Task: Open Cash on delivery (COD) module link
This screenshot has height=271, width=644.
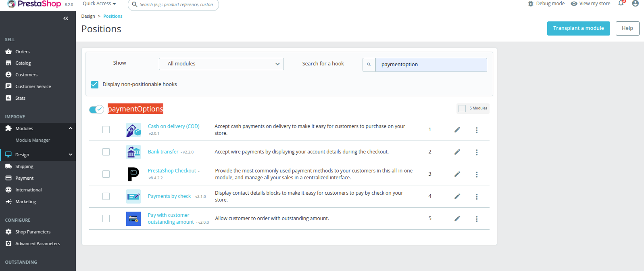Action: [174, 126]
